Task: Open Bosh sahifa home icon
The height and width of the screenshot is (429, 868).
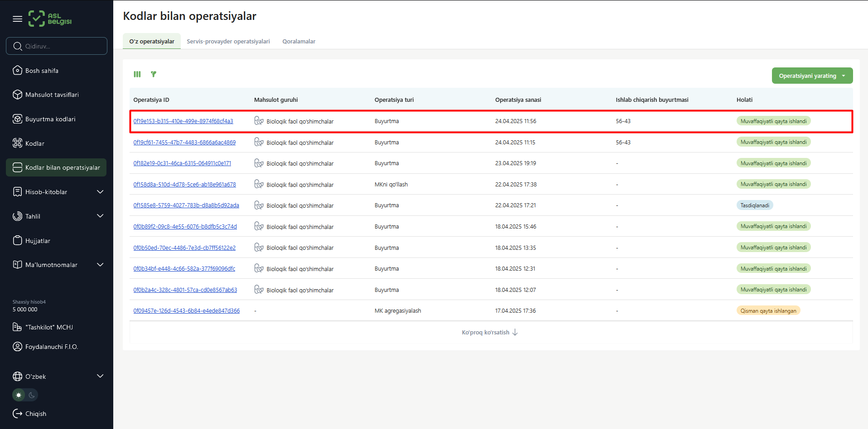Action: tap(17, 70)
